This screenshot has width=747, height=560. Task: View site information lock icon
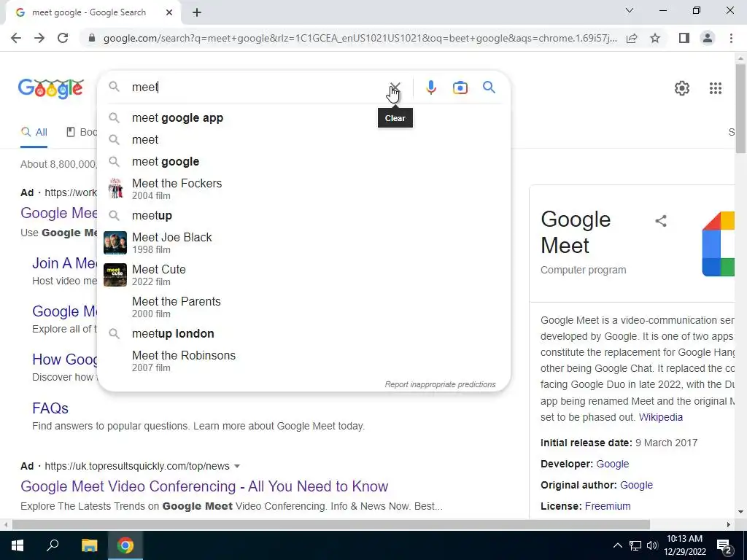(x=92, y=38)
